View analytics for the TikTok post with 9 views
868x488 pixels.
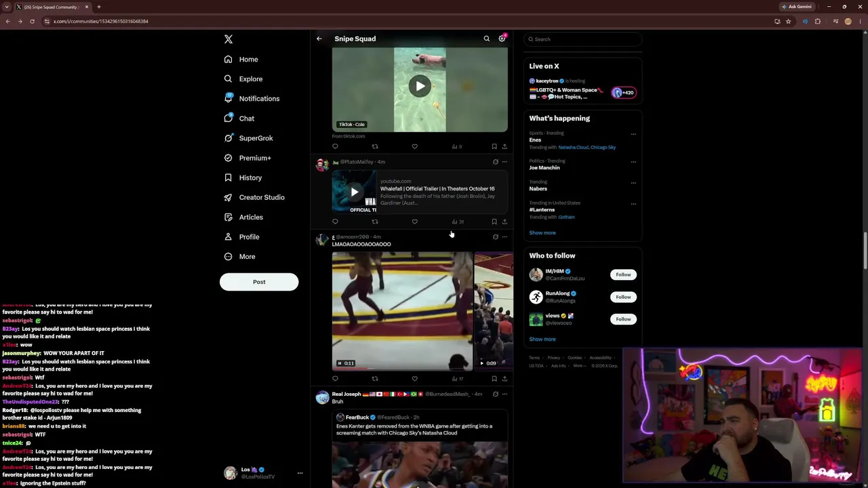coord(457,146)
